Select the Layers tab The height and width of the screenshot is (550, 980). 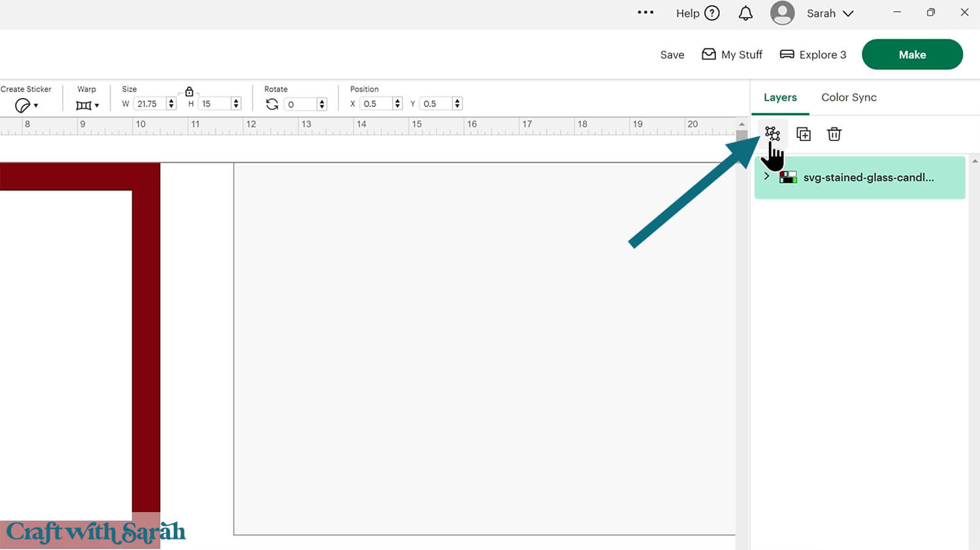tap(780, 97)
